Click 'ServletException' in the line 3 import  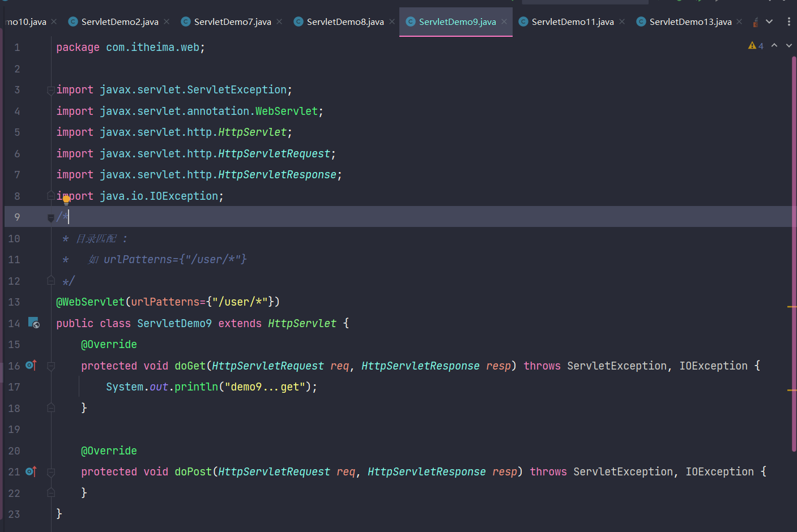click(x=237, y=90)
